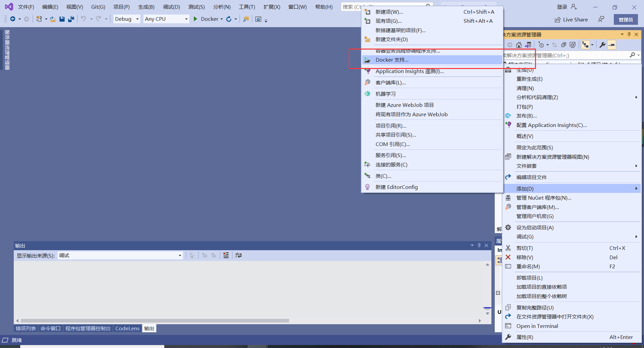The height and width of the screenshot is (348, 644).
Task: Click the green Start debugging arrow
Action: (x=195, y=19)
